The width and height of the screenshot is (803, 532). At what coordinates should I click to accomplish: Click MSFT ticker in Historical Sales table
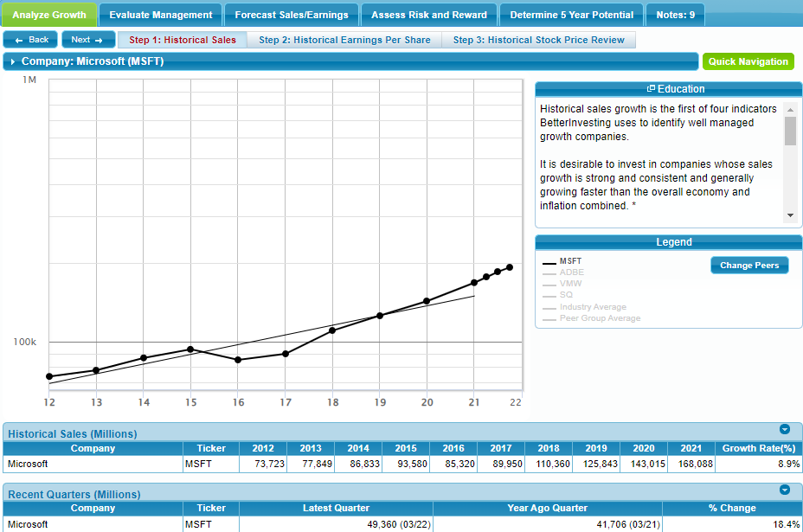tap(198, 464)
